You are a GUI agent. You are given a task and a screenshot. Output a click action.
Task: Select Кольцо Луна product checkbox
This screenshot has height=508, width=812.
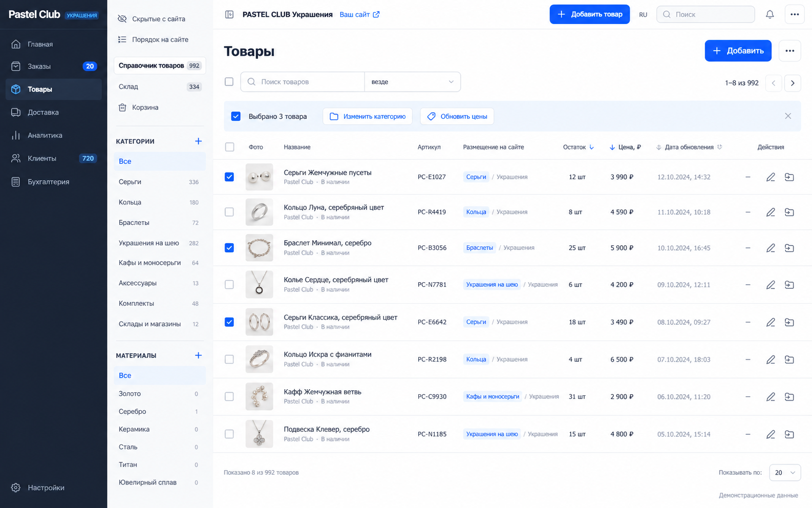pos(229,212)
